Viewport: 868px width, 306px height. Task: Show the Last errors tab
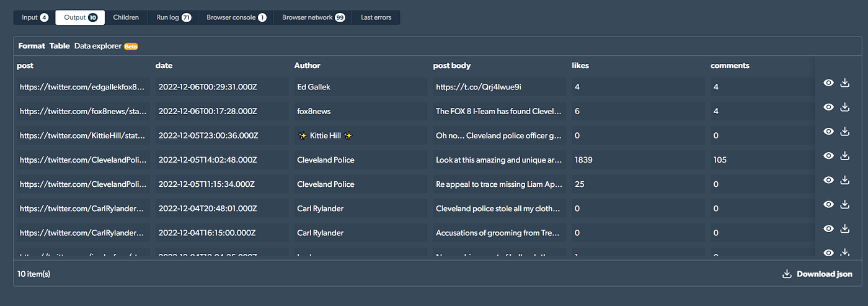tap(376, 17)
